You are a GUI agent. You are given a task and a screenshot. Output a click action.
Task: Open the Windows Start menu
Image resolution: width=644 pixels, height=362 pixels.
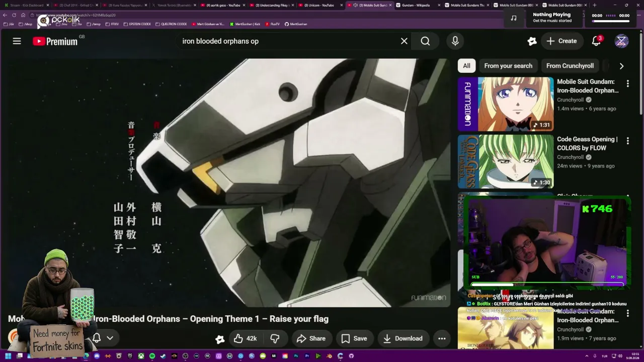pyautogui.click(x=8, y=356)
